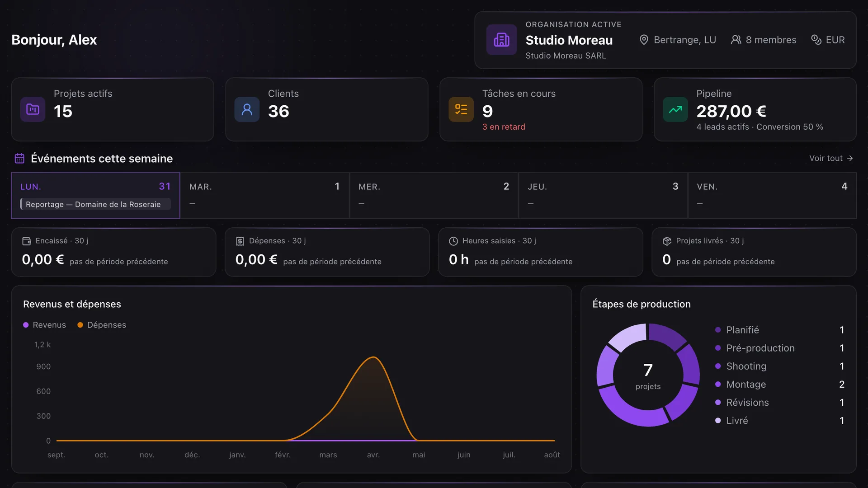Select the MAR. 1 day cell

pos(264,196)
